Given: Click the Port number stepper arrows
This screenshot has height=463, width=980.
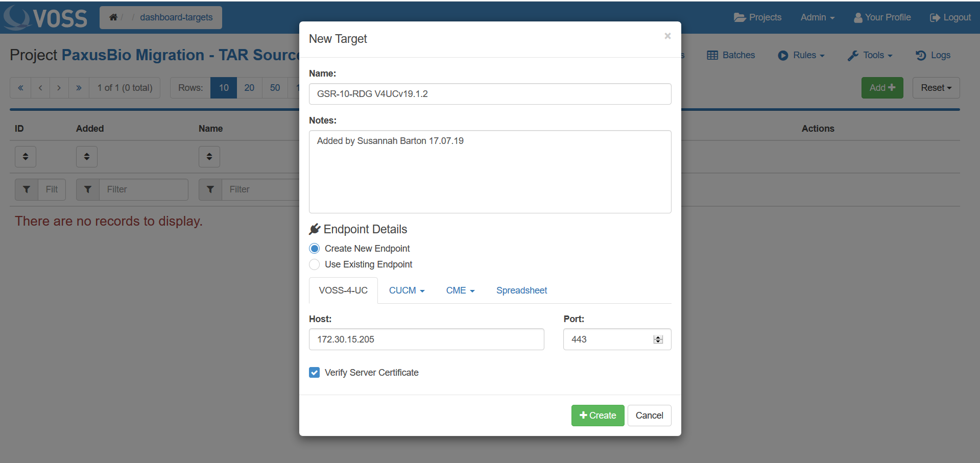Looking at the screenshot, I should click(658, 339).
